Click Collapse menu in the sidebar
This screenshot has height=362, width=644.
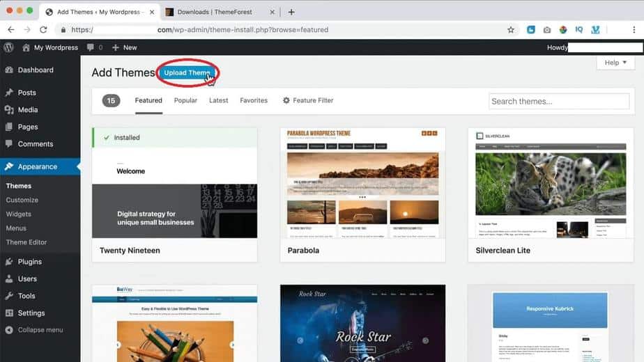40,330
